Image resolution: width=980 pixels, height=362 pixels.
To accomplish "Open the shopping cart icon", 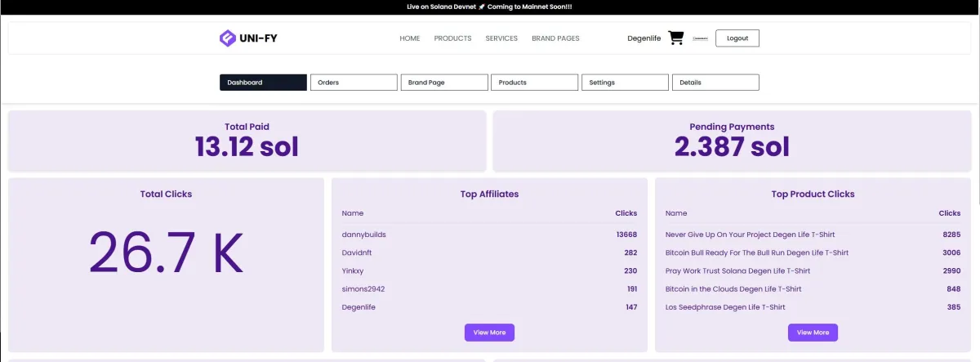I will coord(675,38).
